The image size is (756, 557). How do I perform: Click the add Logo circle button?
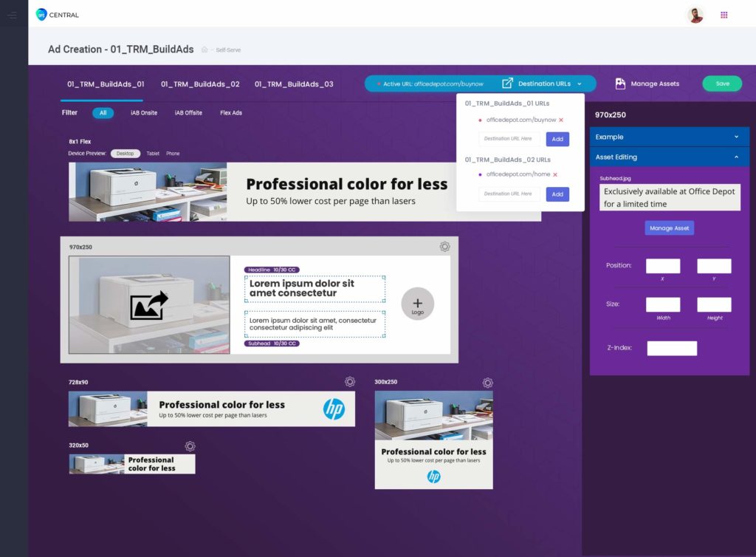[x=418, y=304]
